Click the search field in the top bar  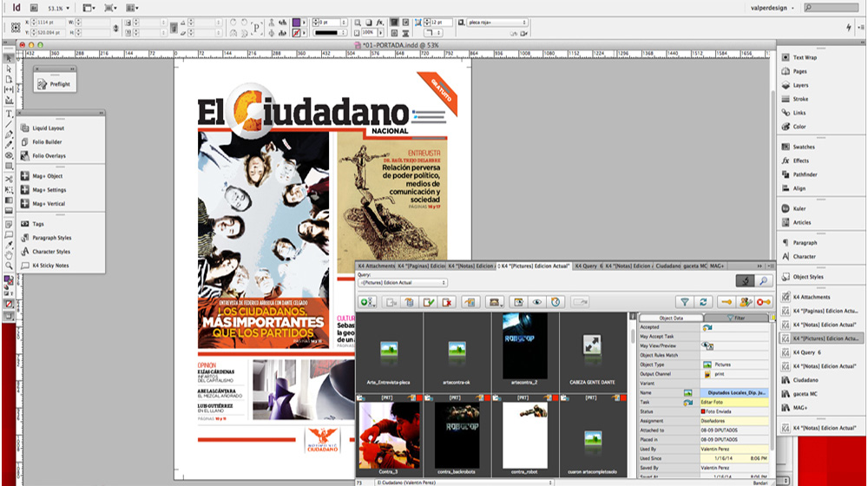click(833, 7)
